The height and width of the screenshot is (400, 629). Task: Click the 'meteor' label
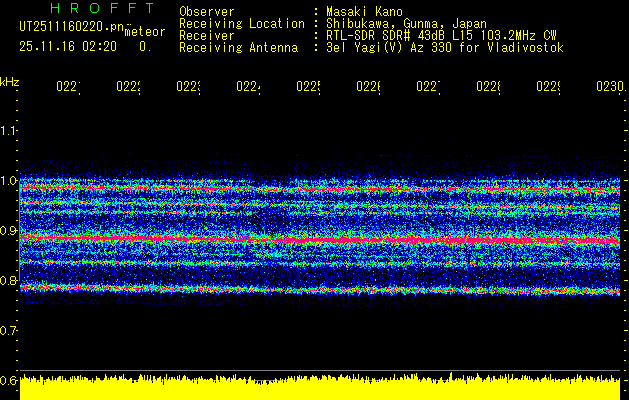[x=145, y=32]
